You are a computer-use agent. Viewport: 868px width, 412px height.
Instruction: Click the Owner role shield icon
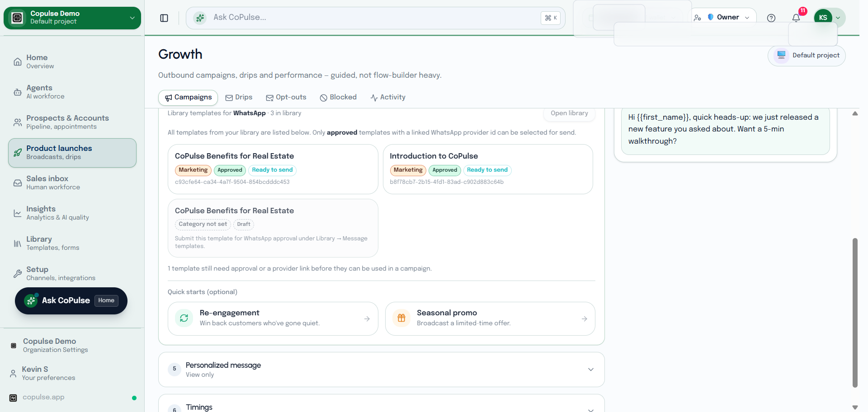coord(711,17)
